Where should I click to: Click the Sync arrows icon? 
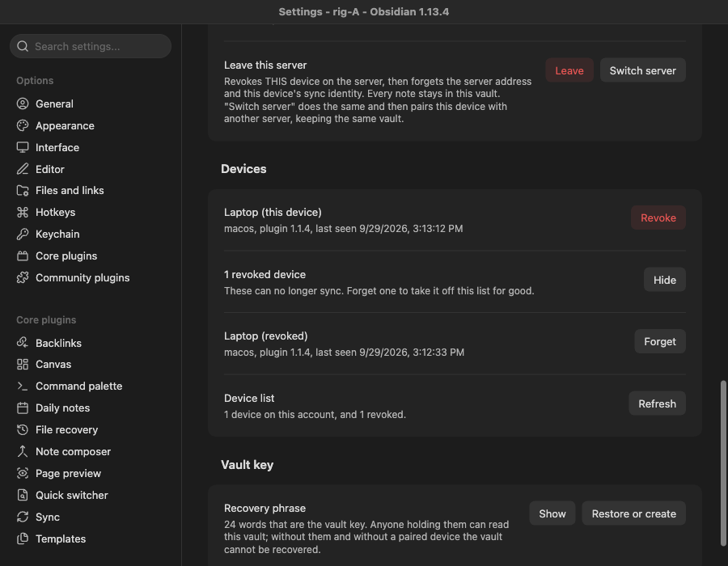point(23,517)
